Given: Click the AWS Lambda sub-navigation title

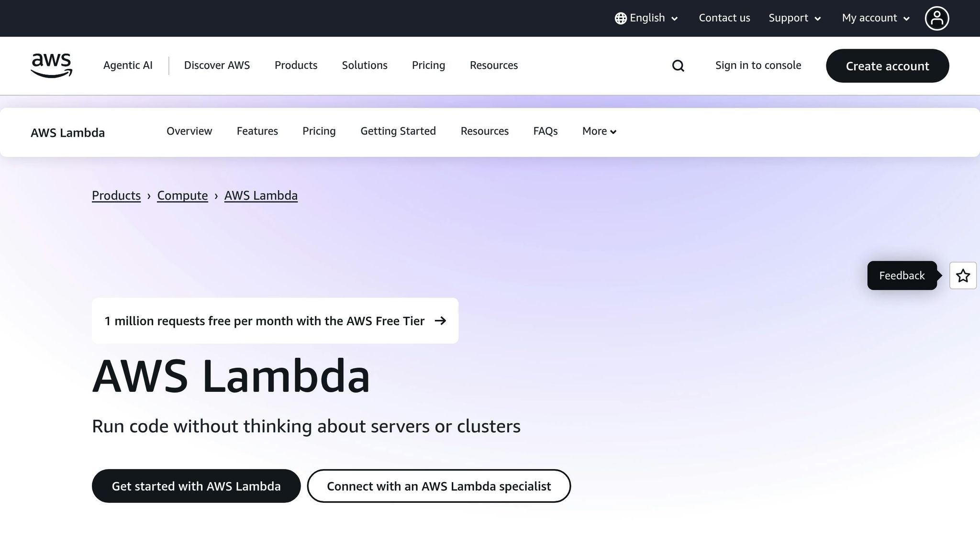Looking at the screenshot, I should click(67, 133).
